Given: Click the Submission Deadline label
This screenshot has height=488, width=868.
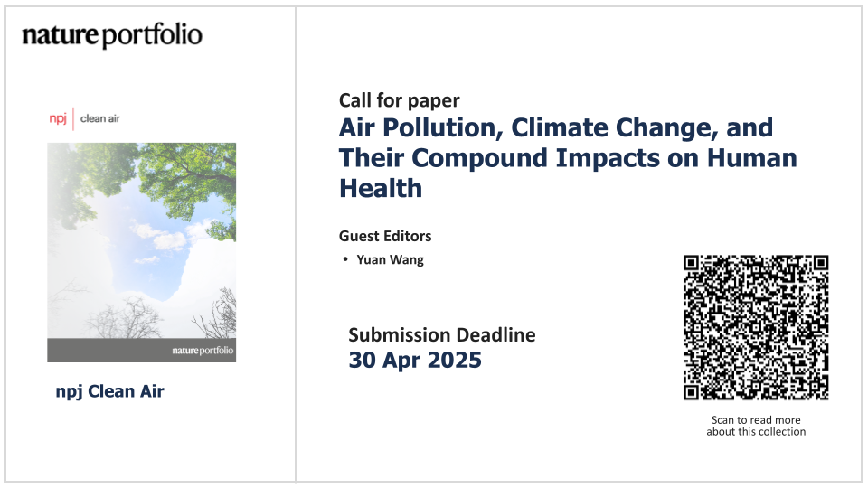Looking at the screenshot, I should pyautogui.click(x=442, y=334).
